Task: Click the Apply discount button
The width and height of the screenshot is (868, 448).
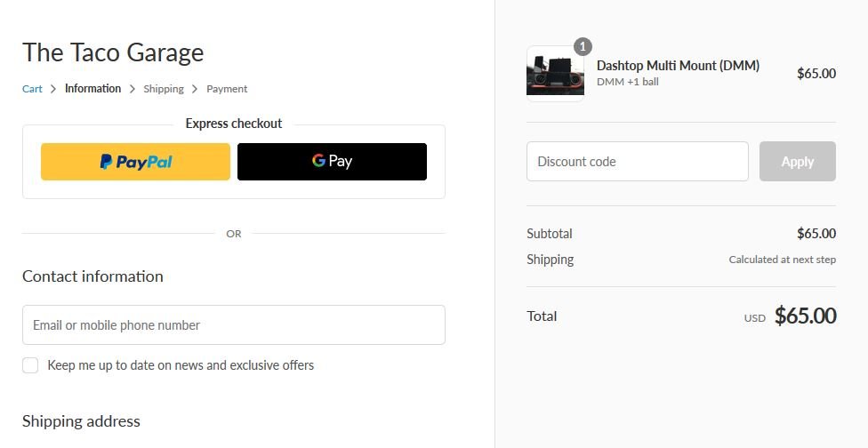Action: tap(797, 162)
